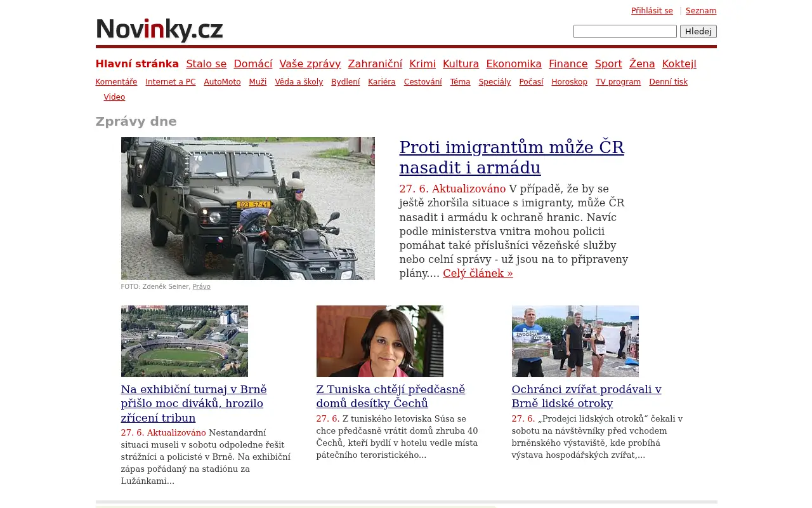Go to Hlavní stránka
This screenshot has height=508, width=812.
pyautogui.click(x=137, y=64)
